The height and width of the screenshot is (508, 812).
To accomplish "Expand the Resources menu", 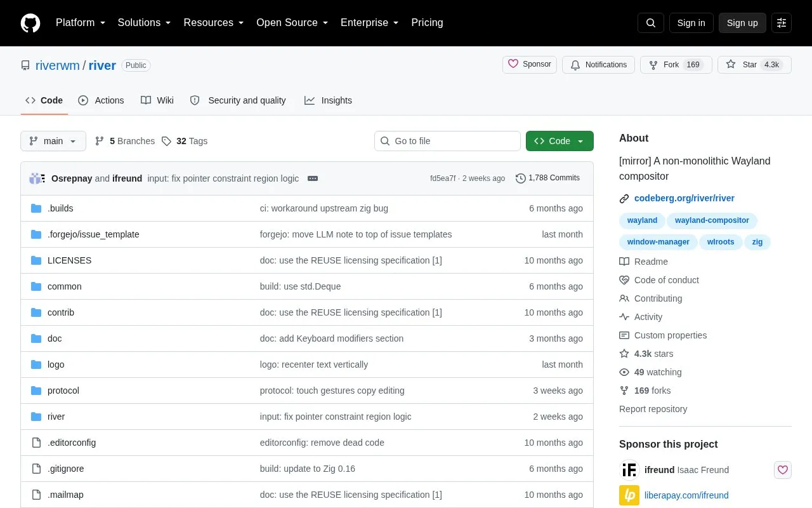I will coord(214,23).
